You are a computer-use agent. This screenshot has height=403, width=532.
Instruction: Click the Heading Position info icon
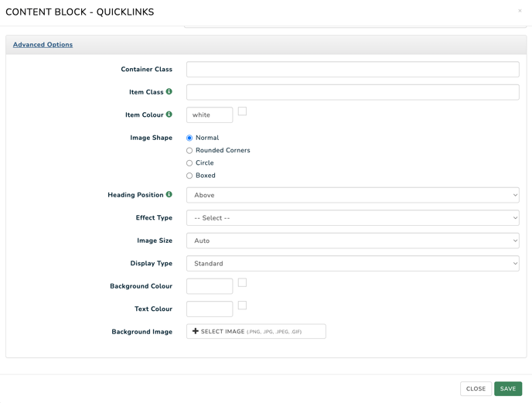click(169, 194)
